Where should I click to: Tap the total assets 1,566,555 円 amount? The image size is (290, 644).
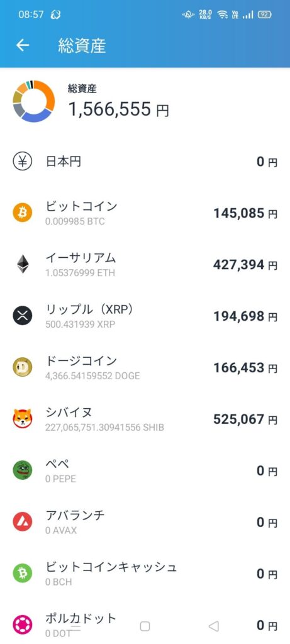pyautogui.click(x=118, y=109)
